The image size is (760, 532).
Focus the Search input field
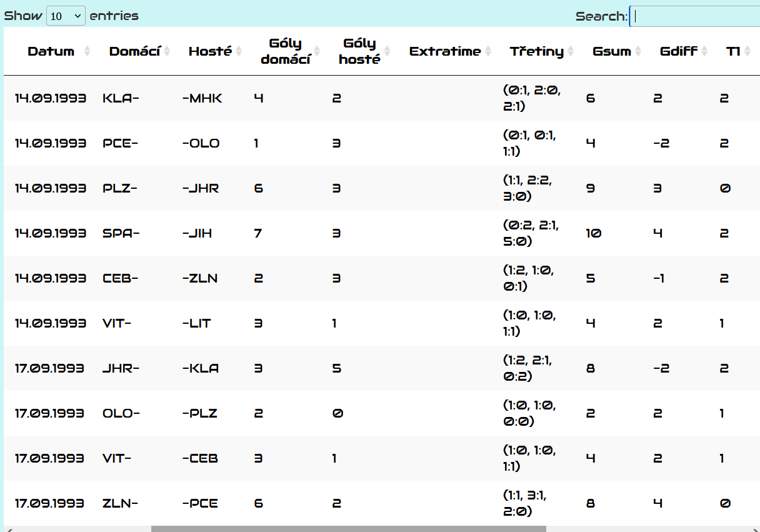tap(694, 17)
